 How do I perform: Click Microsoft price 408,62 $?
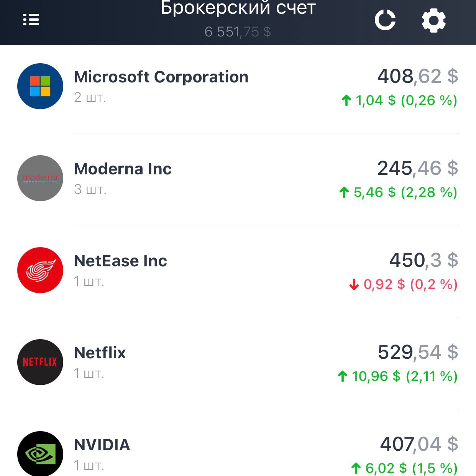(x=417, y=76)
